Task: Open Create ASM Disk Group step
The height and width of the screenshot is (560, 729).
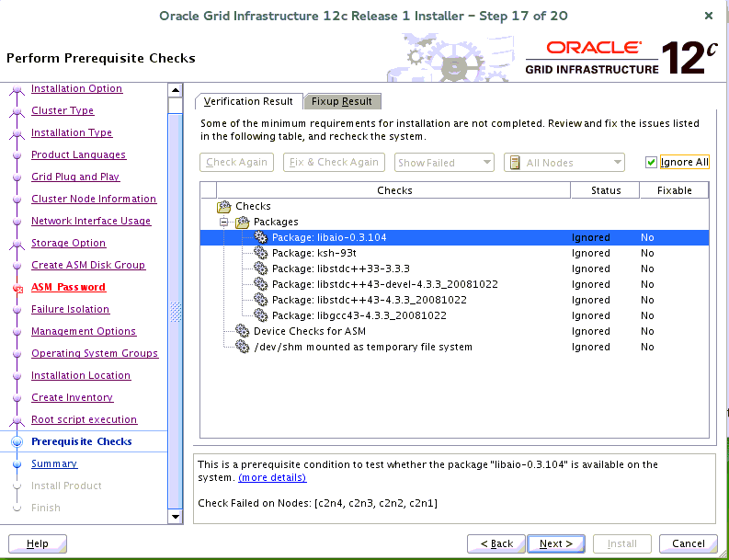Action: click(88, 265)
